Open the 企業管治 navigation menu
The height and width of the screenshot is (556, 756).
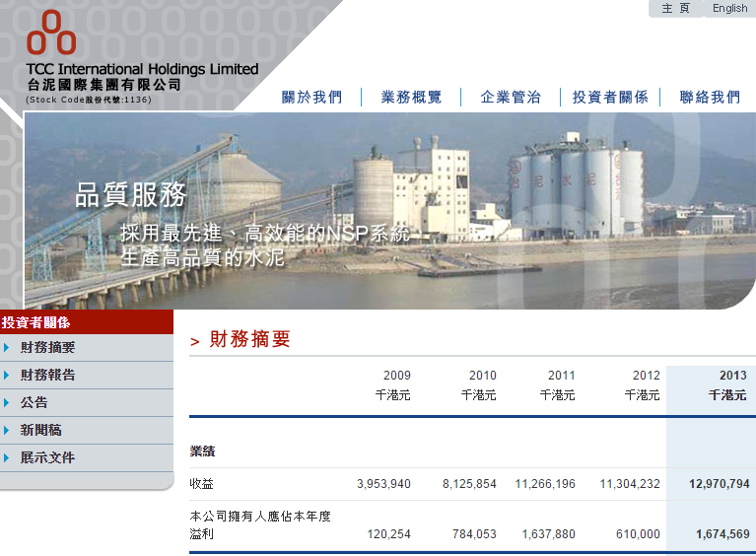point(511,97)
